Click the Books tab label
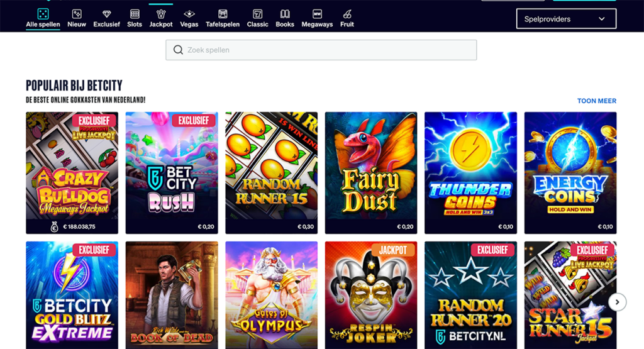 tap(285, 25)
